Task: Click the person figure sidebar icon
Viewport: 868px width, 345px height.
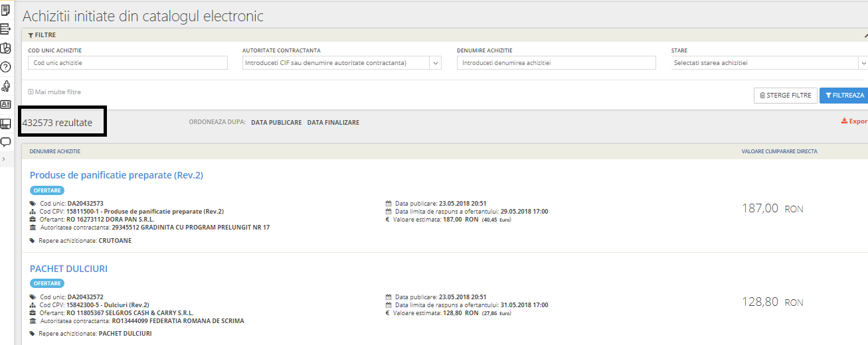Action: tap(6, 86)
